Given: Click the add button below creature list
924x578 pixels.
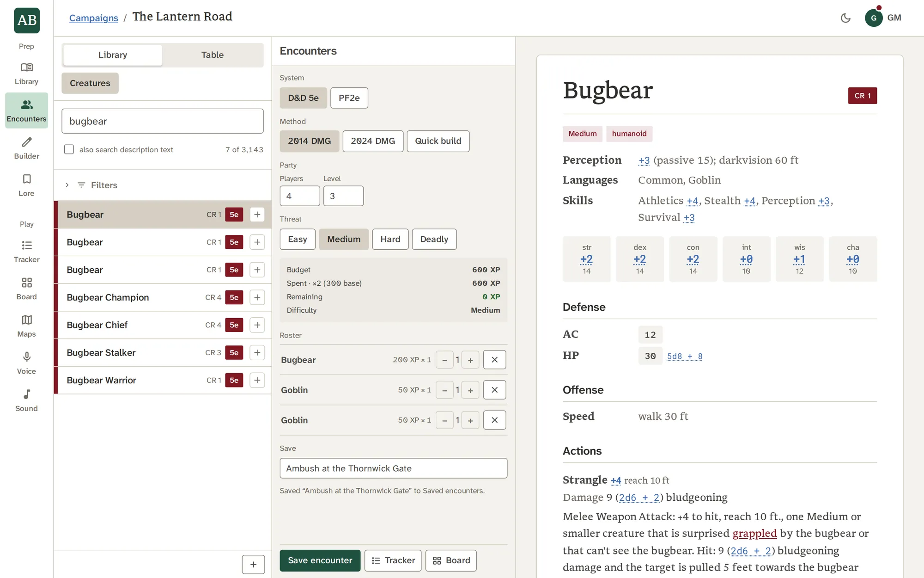Looking at the screenshot, I should 253,564.
